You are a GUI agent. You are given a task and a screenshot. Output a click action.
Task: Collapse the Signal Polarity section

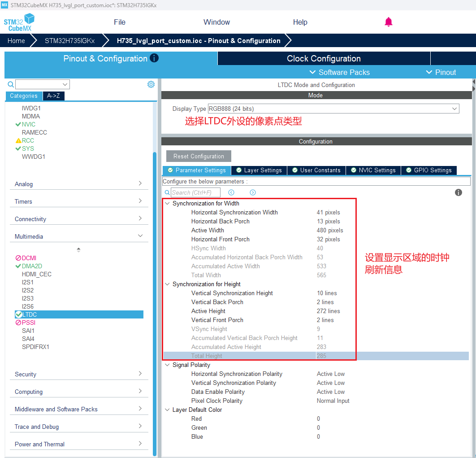(x=167, y=365)
